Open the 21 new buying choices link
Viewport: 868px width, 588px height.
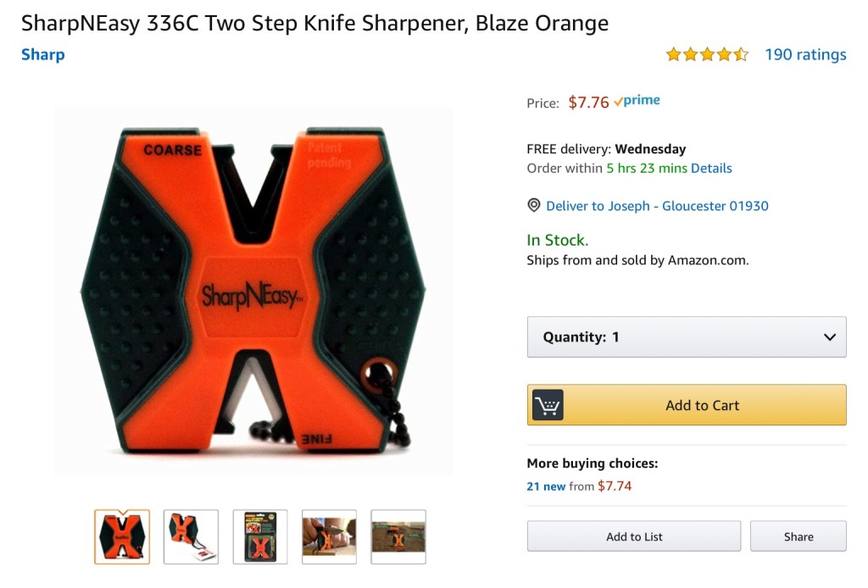(x=546, y=486)
